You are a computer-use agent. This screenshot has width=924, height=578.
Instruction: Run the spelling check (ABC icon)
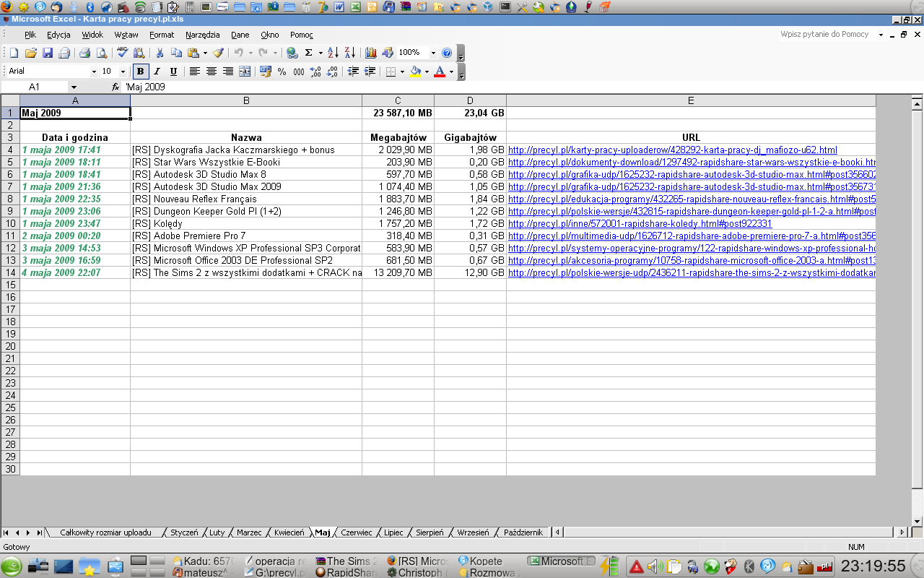click(x=122, y=53)
